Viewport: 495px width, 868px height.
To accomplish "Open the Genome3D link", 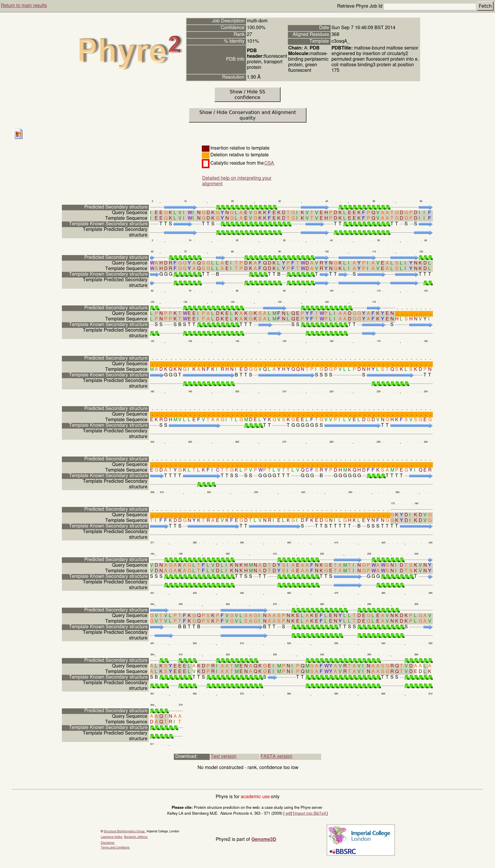I will 263,839.
